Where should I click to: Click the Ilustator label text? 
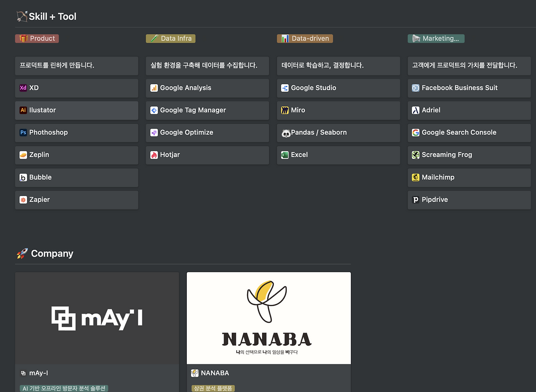click(43, 110)
